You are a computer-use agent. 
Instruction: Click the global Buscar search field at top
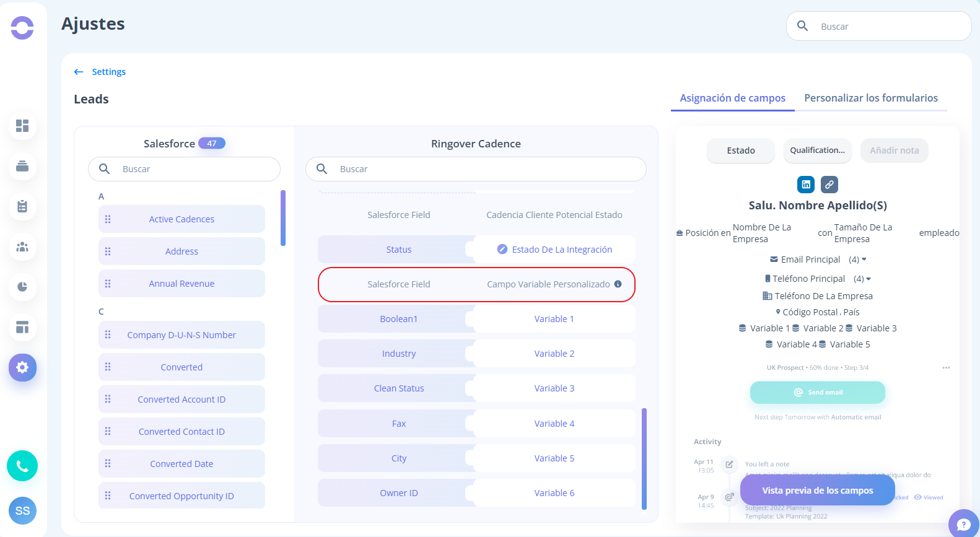[879, 26]
